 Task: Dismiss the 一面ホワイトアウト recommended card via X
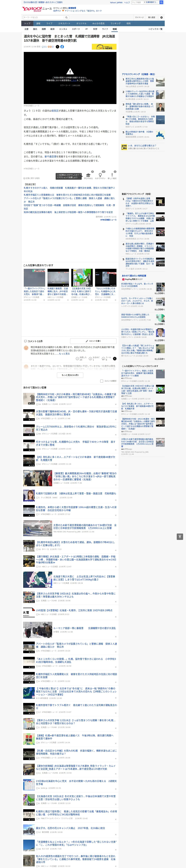(x=44, y=300)
